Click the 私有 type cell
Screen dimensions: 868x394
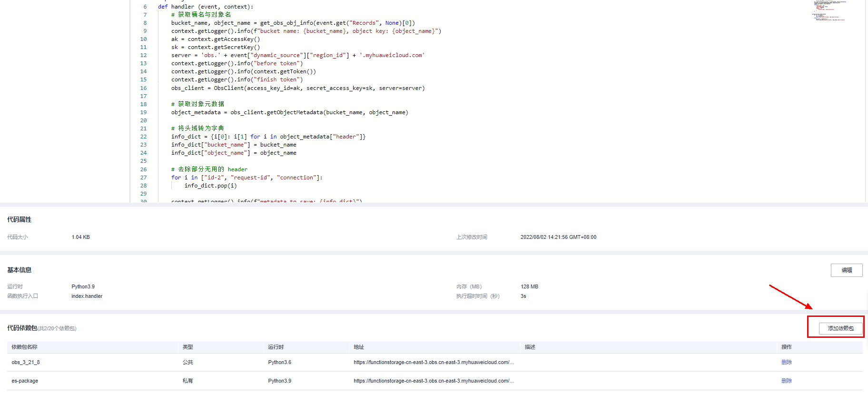(x=188, y=381)
